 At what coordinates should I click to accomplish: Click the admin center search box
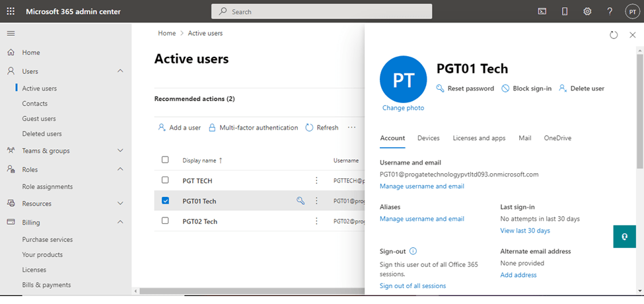pos(322,11)
